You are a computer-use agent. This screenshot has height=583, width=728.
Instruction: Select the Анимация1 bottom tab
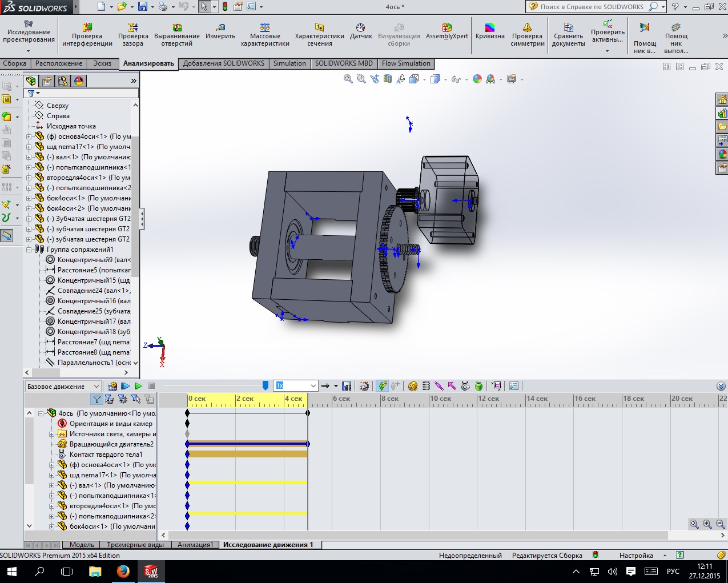[x=195, y=545]
